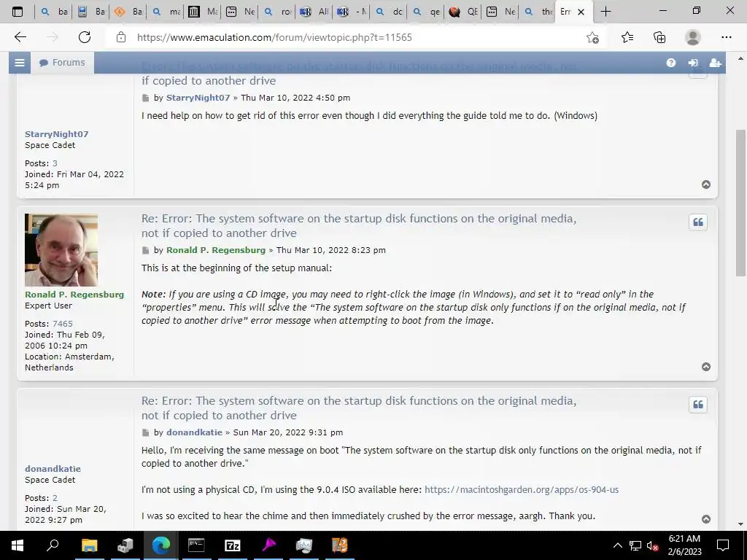Close the current Err tab
The width and height of the screenshot is (747, 560).
point(581,12)
